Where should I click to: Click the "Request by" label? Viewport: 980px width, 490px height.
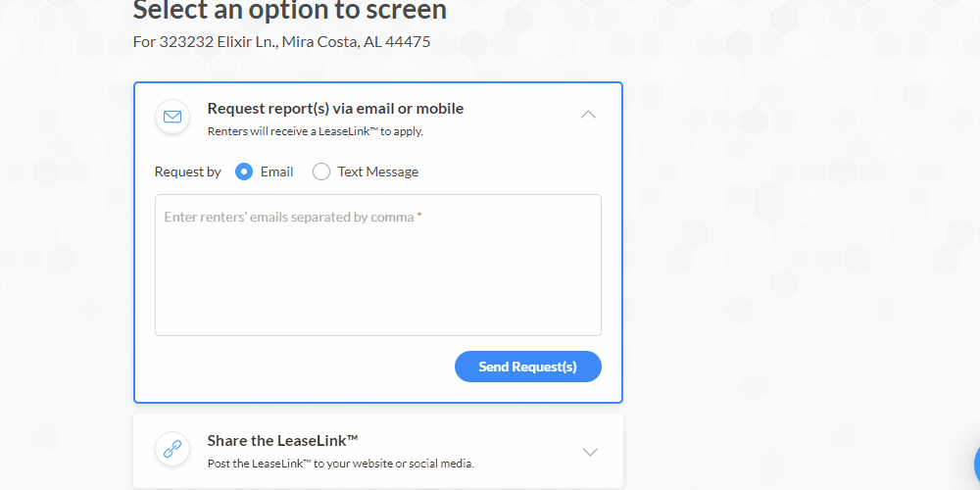tap(187, 171)
